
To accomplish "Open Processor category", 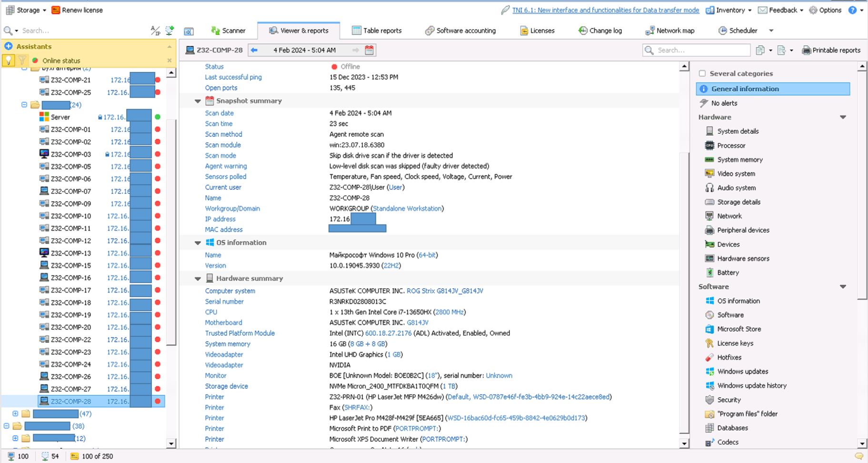I will [x=725, y=146].
